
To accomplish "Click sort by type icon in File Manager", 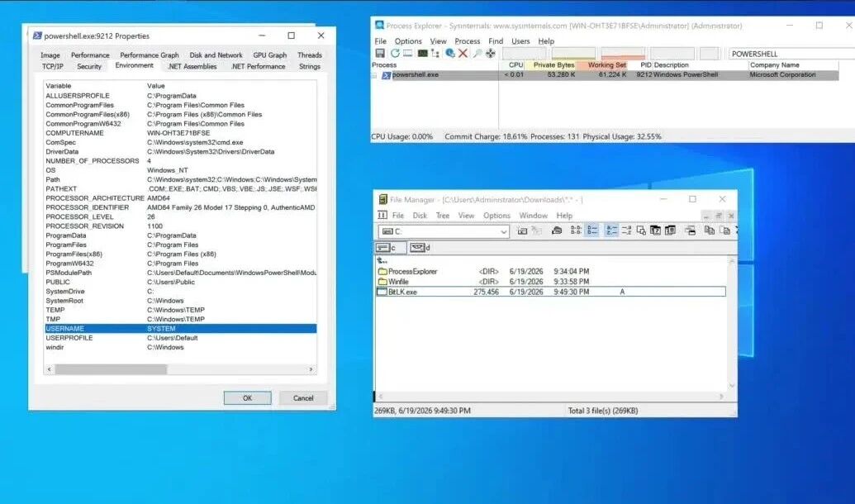I will click(x=626, y=231).
